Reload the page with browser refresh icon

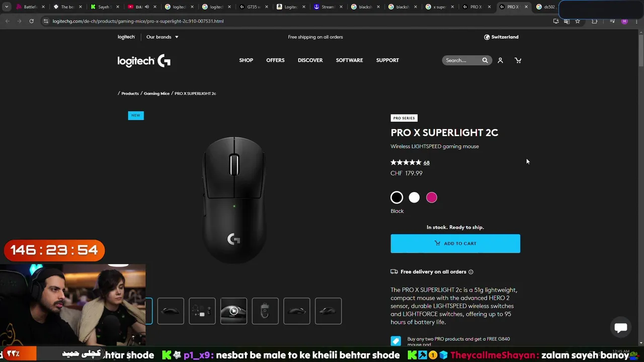31,21
